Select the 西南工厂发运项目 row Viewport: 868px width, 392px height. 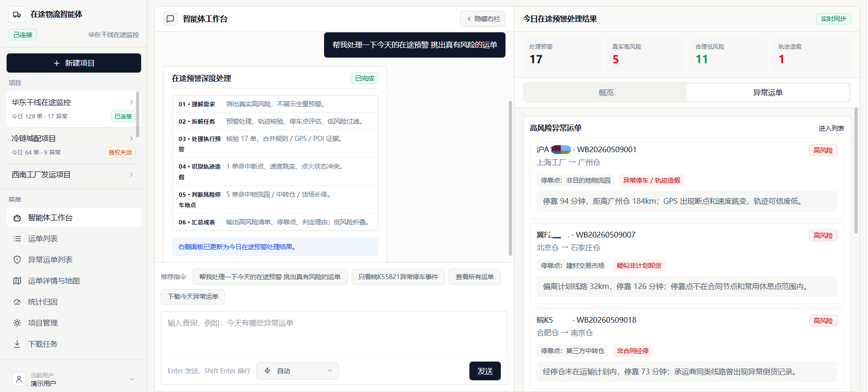click(71, 174)
